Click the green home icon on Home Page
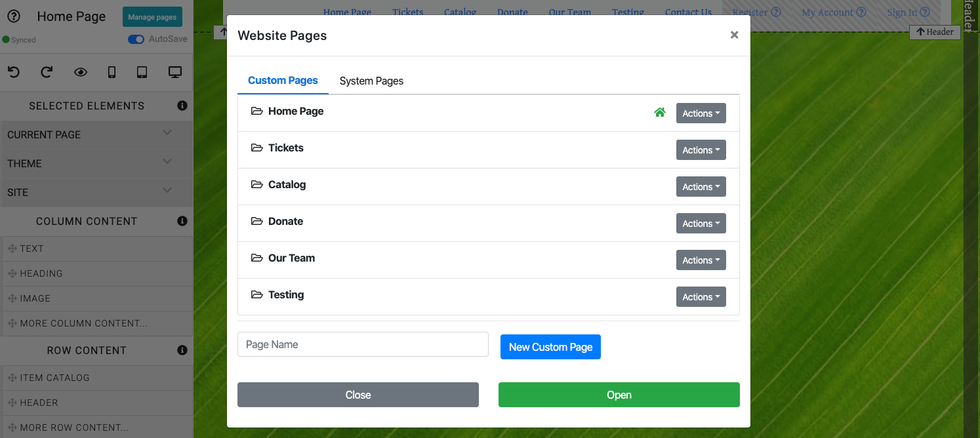980x438 pixels. point(660,113)
